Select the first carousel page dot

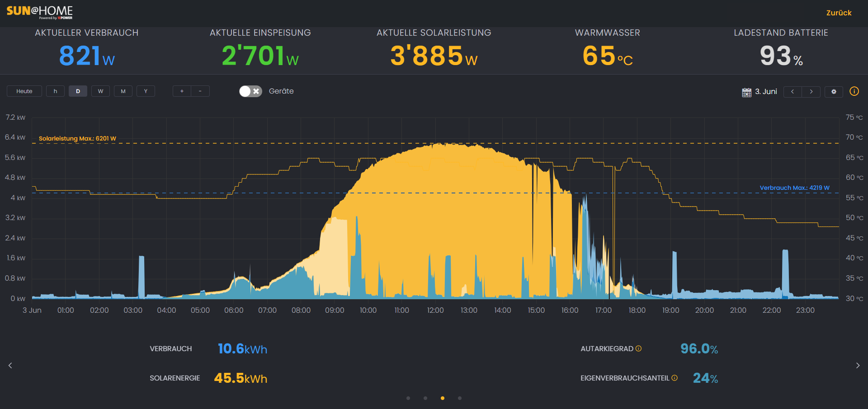point(408,398)
